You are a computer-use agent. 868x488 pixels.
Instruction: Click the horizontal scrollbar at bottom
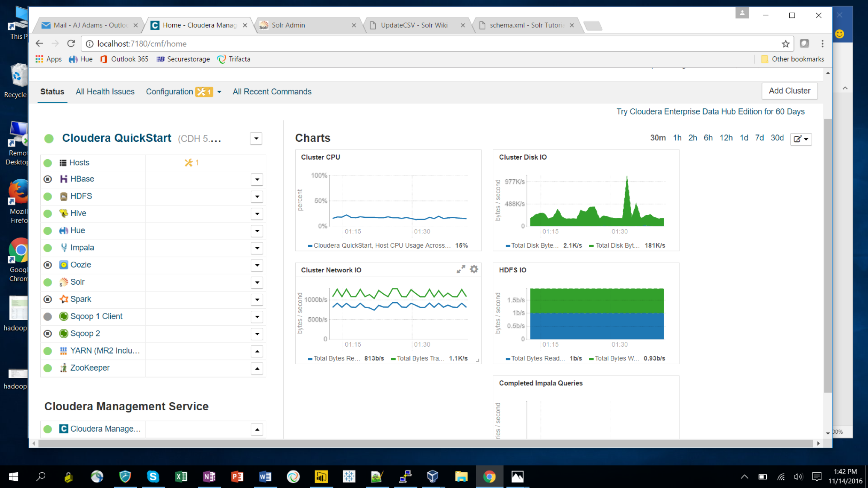pos(426,444)
